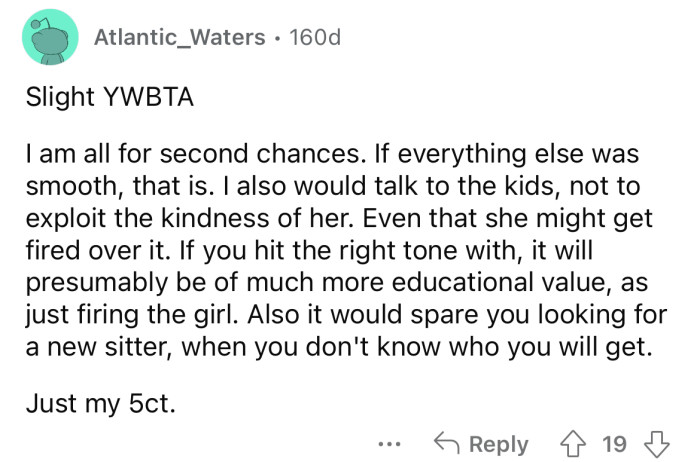
Task: Open the Atlantic_Waters username profile link
Action: [x=176, y=38]
